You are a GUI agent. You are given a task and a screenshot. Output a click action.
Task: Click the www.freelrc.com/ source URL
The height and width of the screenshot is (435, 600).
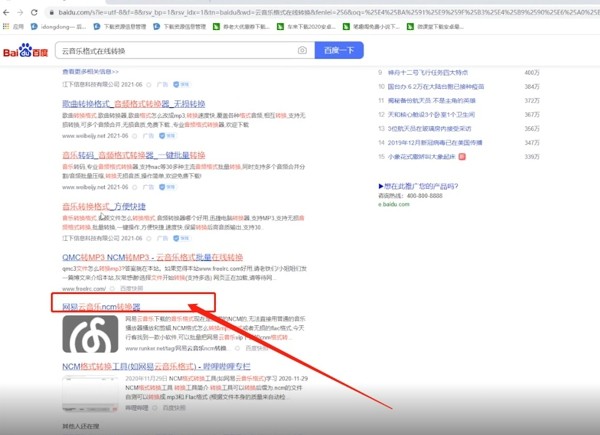point(84,288)
